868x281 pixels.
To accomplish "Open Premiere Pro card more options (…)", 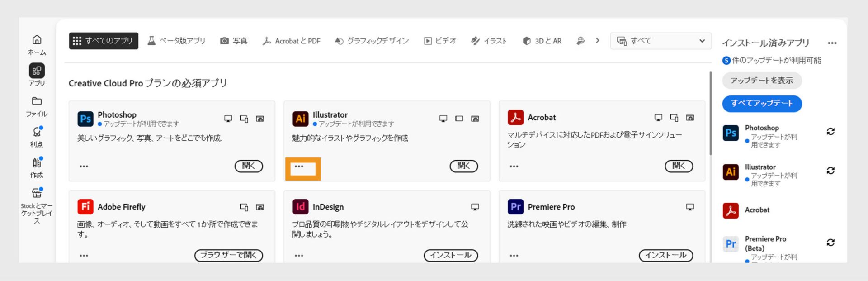I will (514, 256).
